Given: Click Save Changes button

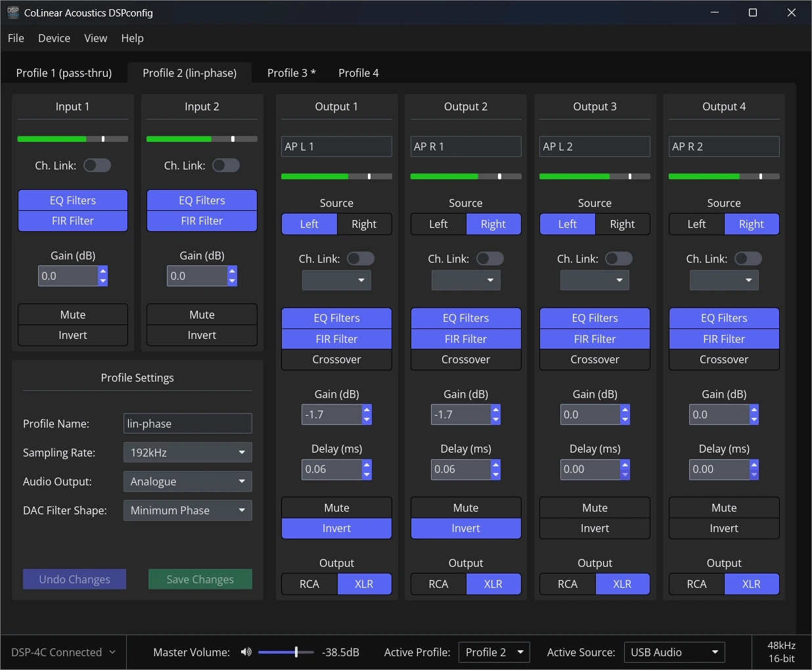Looking at the screenshot, I should (x=200, y=579).
